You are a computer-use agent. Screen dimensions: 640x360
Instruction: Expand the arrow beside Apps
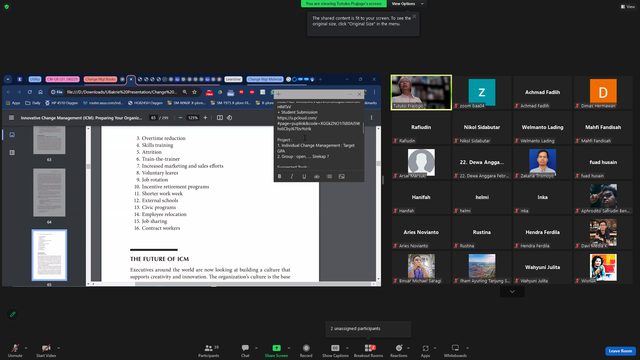click(435, 348)
